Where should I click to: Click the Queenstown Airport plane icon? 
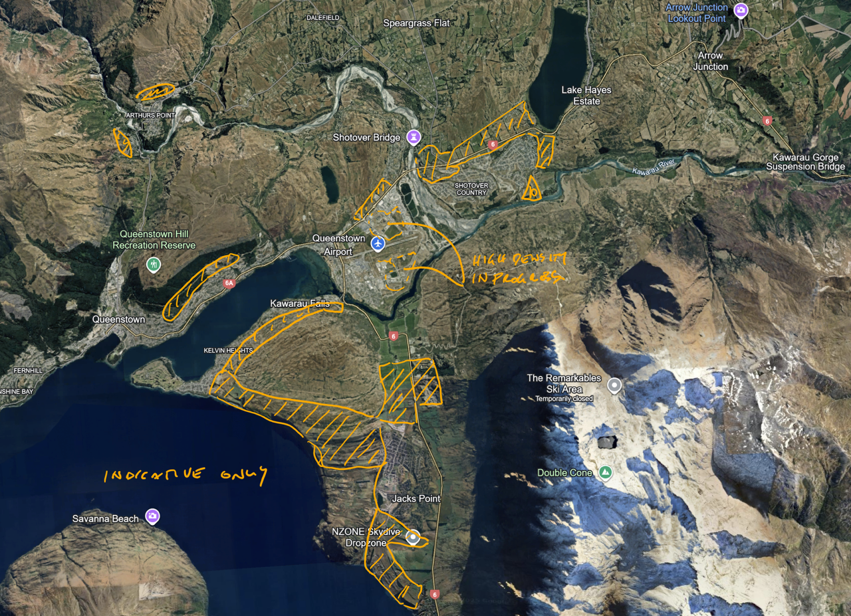click(x=378, y=244)
